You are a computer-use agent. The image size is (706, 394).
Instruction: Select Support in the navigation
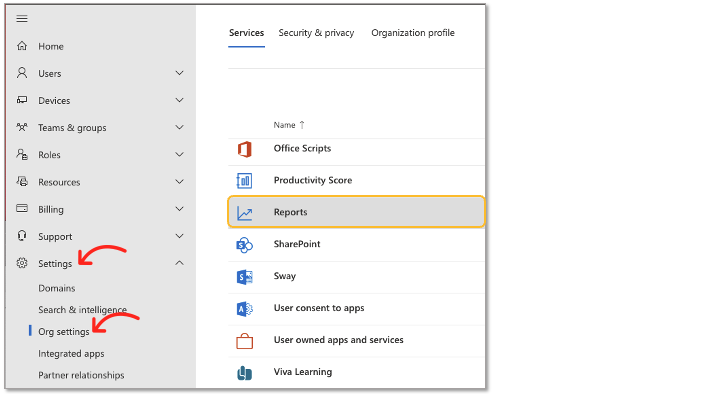point(55,236)
